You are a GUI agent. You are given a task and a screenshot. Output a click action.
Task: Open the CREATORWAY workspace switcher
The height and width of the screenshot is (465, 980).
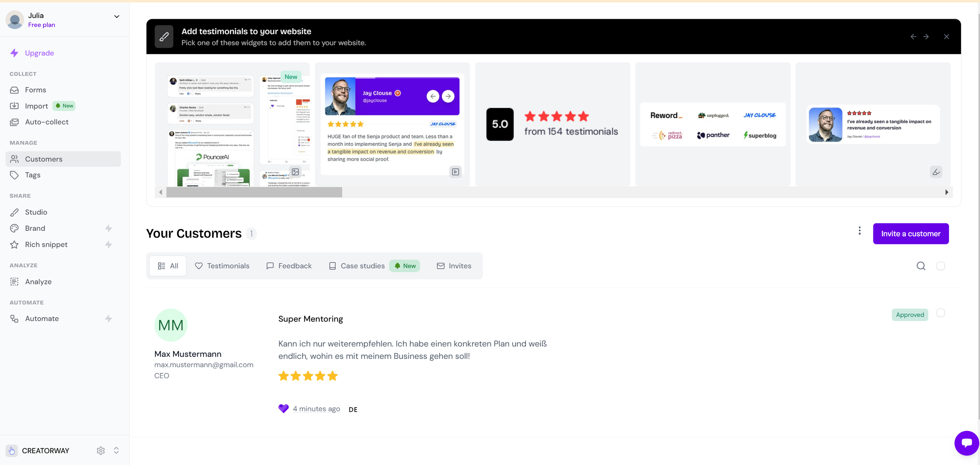coord(116,451)
